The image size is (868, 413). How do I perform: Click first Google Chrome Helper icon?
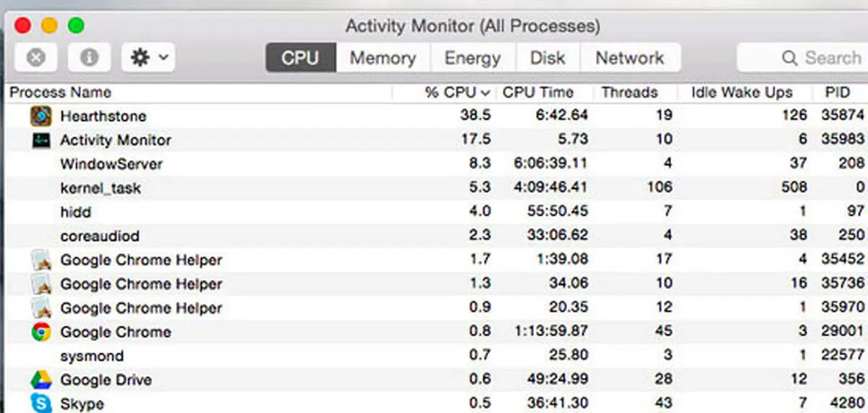pyautogui.click(x=41, y=260)
